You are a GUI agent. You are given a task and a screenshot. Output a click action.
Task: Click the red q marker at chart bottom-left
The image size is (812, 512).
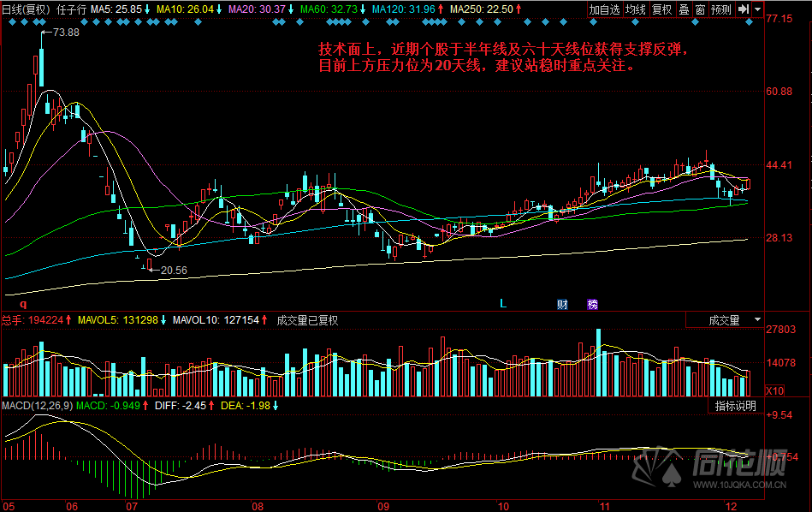coord(23,303)
